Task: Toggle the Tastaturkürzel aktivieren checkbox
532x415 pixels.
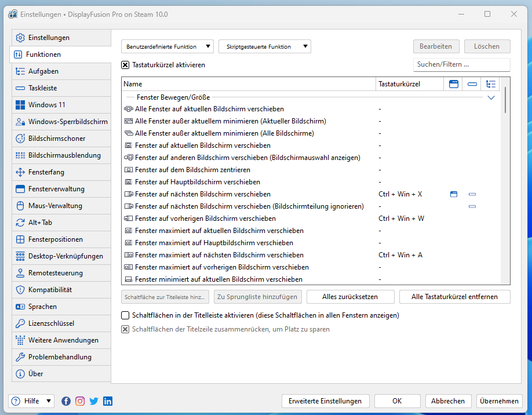Action: pos(125,65)
